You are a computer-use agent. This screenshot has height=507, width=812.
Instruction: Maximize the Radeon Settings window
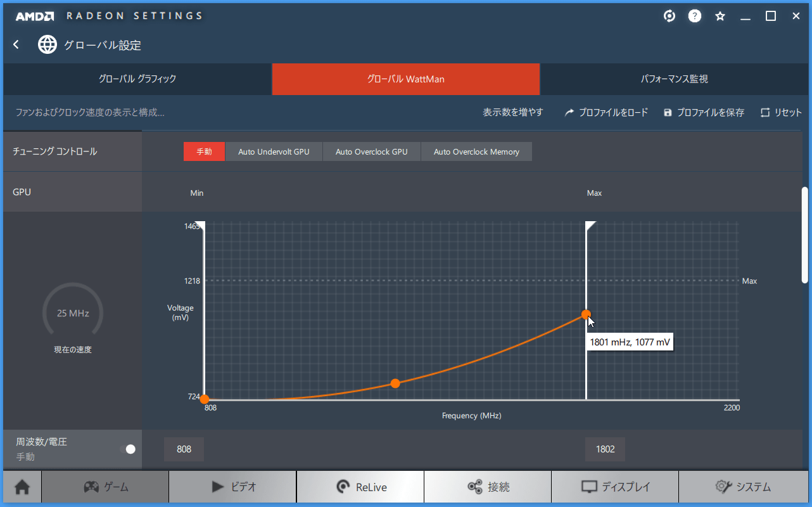coord(771,16)
